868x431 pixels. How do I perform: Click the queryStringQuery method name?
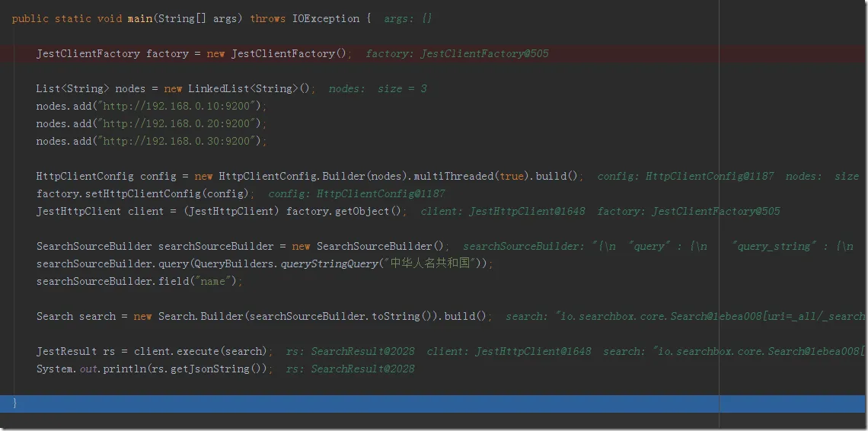[328, 263]
